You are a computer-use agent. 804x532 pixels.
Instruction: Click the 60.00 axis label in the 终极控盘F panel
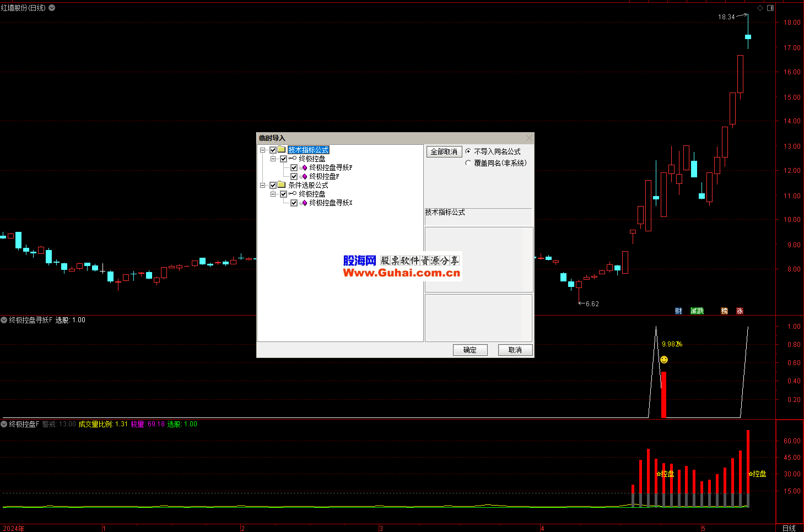[792, 441]
